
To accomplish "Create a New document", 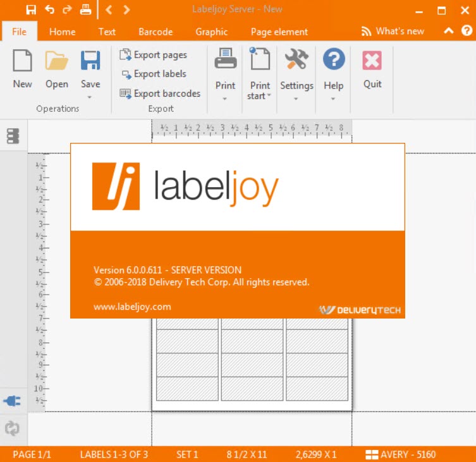I will point(23,69).
